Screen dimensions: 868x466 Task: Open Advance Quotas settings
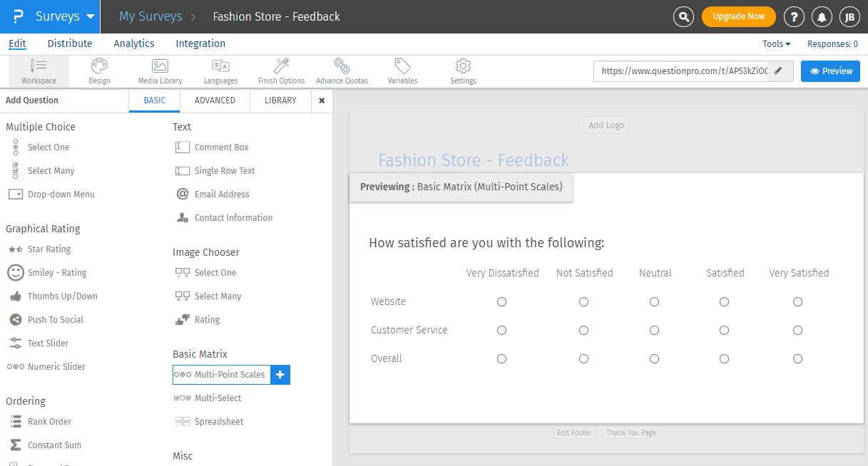tap(342, 71)
